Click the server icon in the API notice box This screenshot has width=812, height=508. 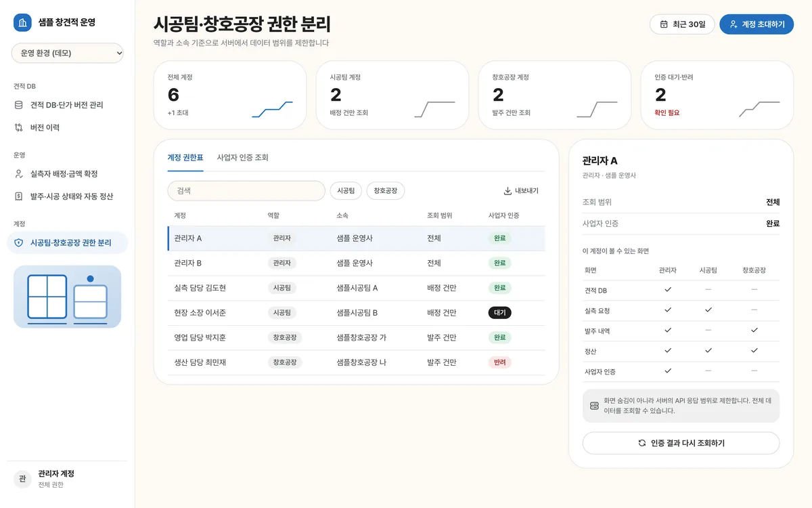point(594,406)
